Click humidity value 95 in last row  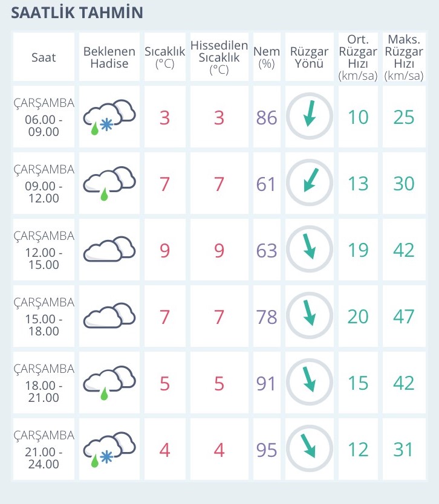[267, 450]
